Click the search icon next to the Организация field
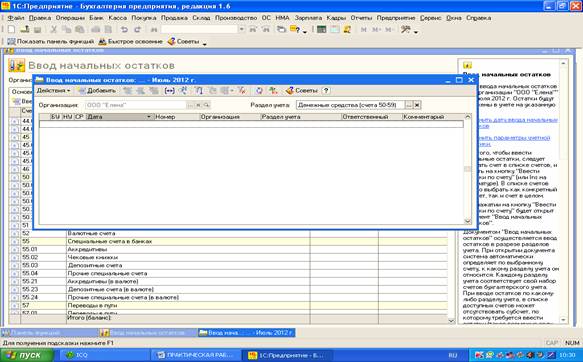 206,105
